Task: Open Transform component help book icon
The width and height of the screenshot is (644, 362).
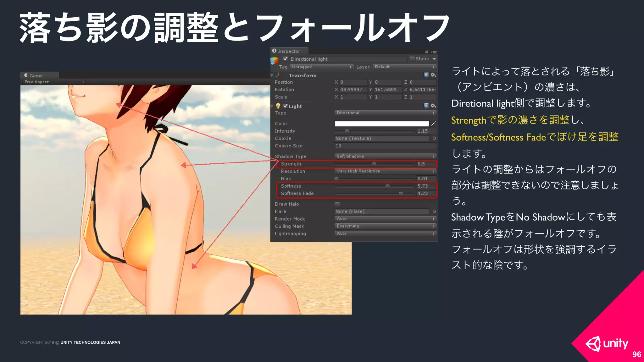Action: point(426,75)
